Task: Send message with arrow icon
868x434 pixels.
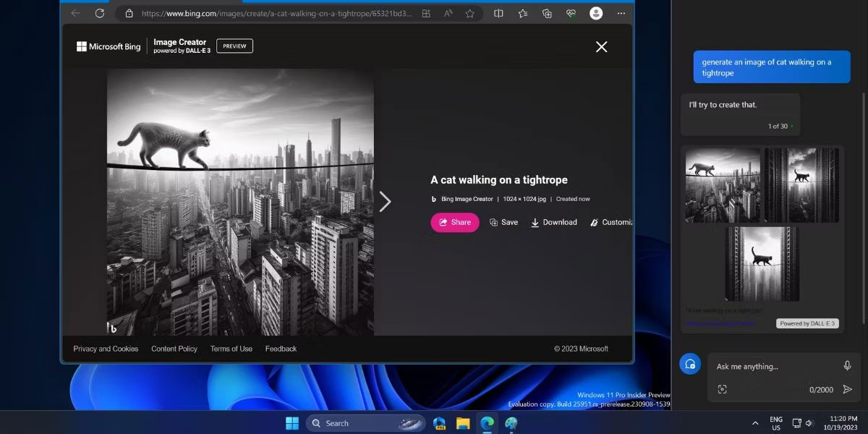Action: coord(848,389)
